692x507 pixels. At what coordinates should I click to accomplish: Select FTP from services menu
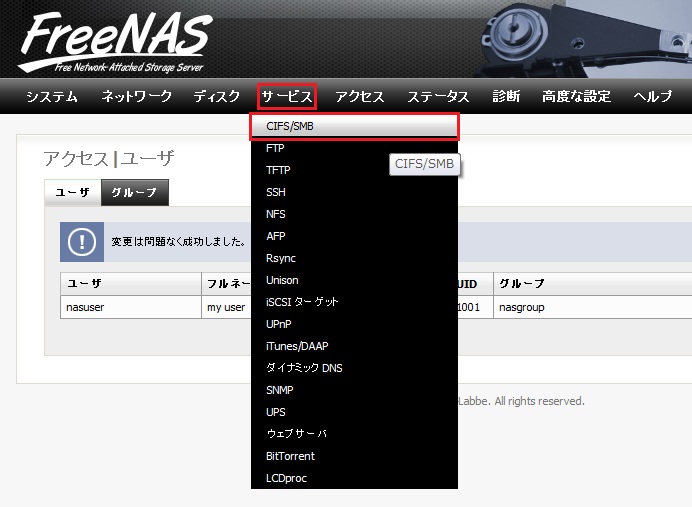coord(354,148)
